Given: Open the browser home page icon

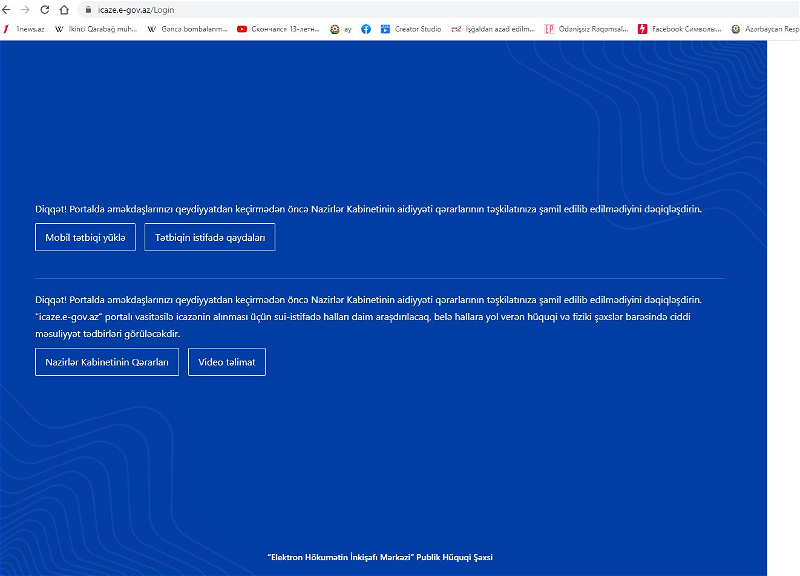Looking at the screenshot, I should [64, 10].
